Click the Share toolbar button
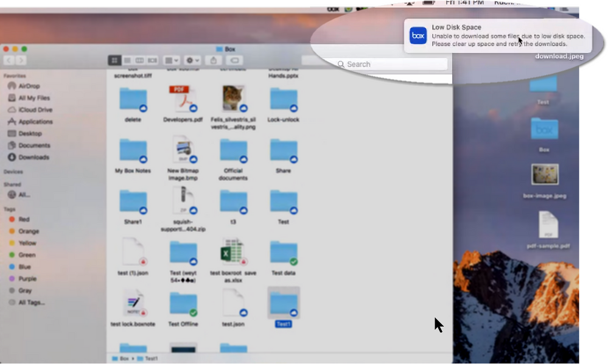 214,60
